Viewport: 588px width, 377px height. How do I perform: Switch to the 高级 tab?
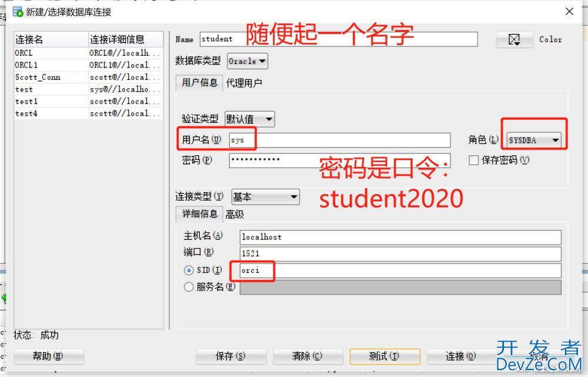235,214
